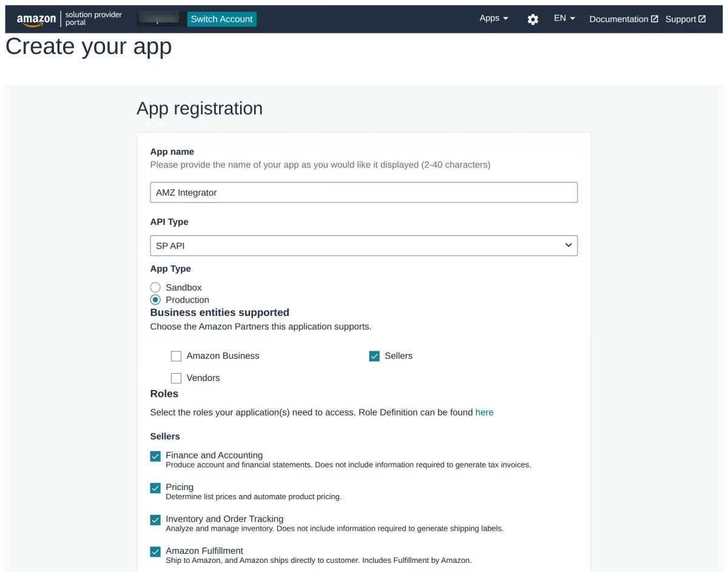This screenshot has width=728, height=572.
Task: Uncheck the Amazon Fulfillment role
Action: coord(155,551)
